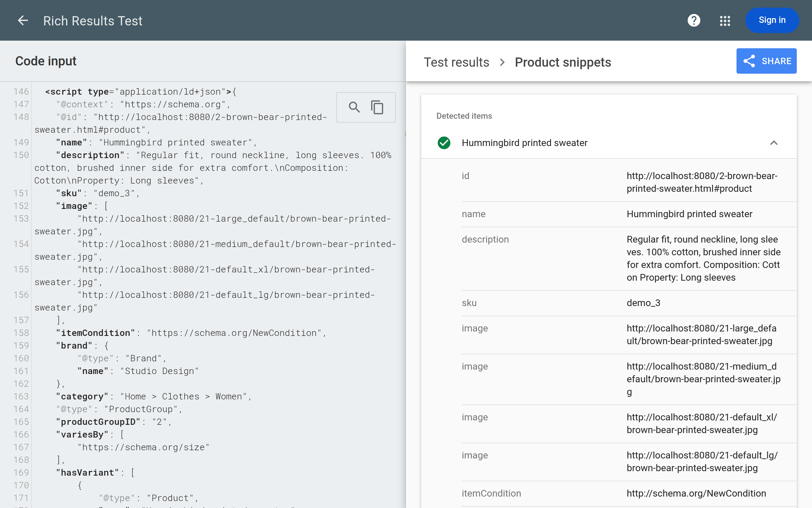Click the "category" Home > Clothes > Women line
Viewport: 812px width, 508px height.
153,397
